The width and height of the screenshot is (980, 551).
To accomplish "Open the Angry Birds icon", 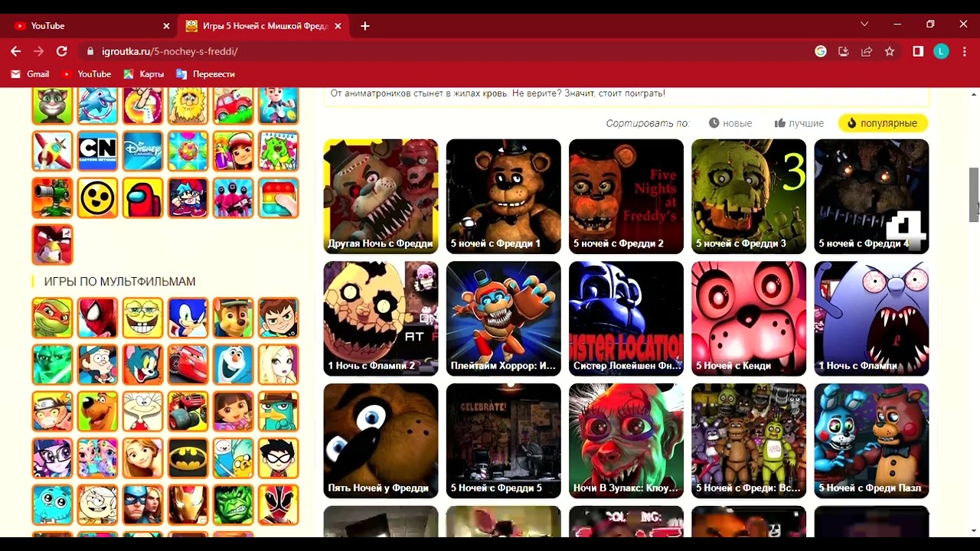I will pyautogui.click(x=52, y=244).
